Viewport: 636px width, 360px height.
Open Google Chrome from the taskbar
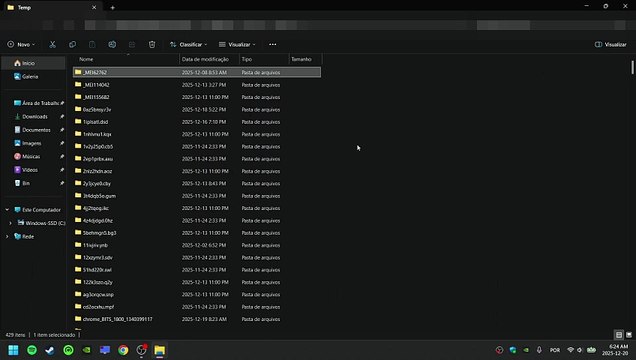point(123,350)
